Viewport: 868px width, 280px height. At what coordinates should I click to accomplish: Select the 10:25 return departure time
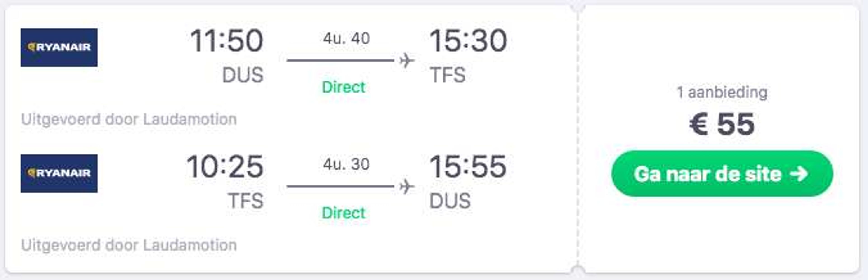[x=225, y=167]
